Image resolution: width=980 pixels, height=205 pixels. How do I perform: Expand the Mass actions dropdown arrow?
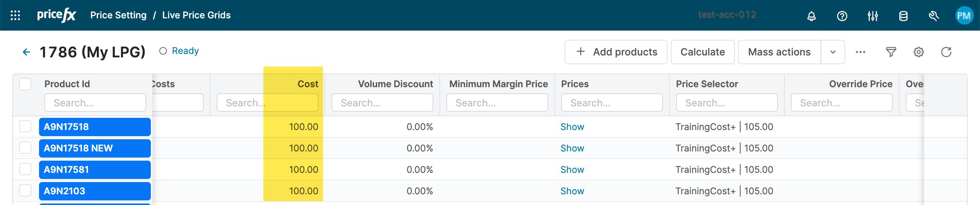click(833, 52)
